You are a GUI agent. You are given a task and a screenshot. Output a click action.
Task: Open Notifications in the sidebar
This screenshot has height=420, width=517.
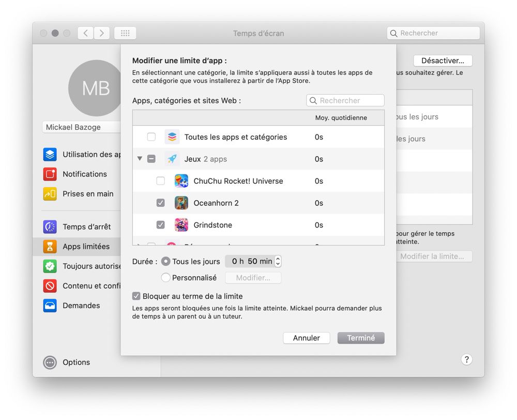coord(84,174)
